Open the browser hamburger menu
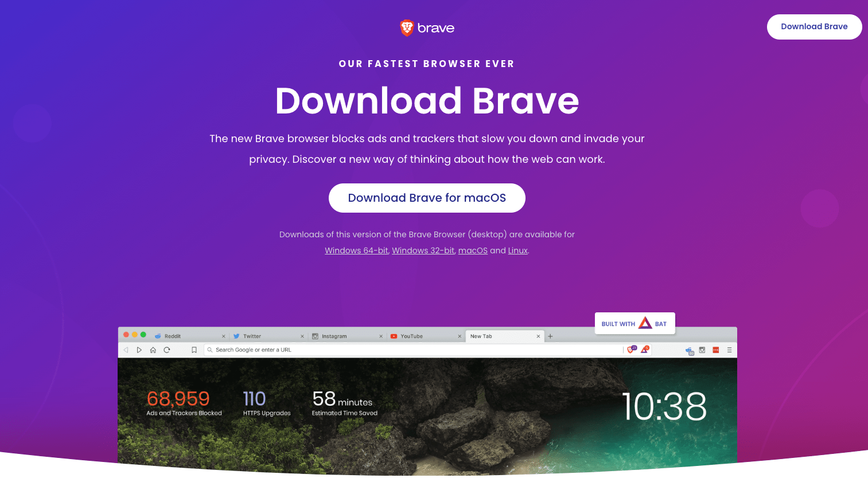The height and width of the screenshot is (478, 868). (x=730, y=350)
